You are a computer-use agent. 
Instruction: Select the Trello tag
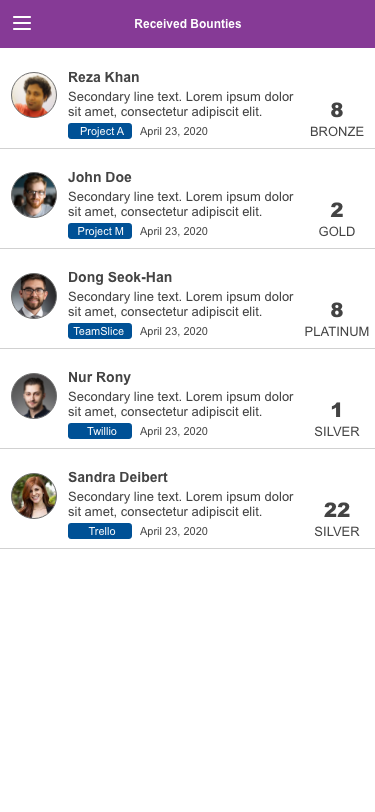tap(100, 531)
